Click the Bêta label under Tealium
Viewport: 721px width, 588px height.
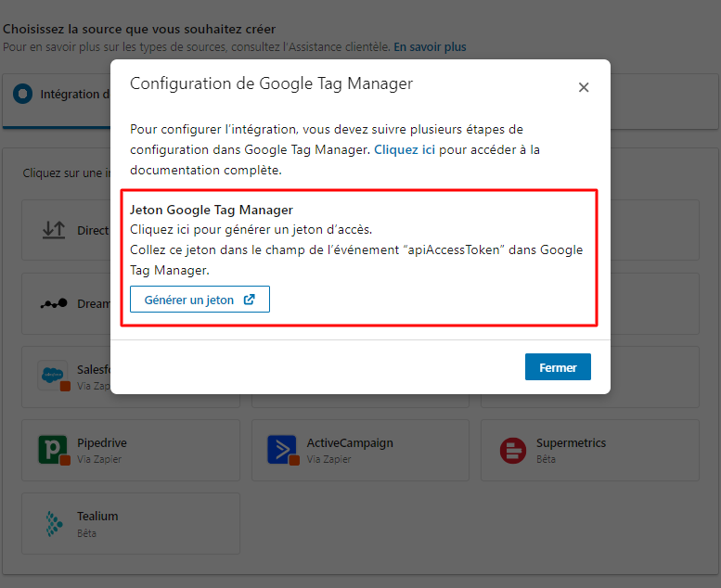coord(87,533)
